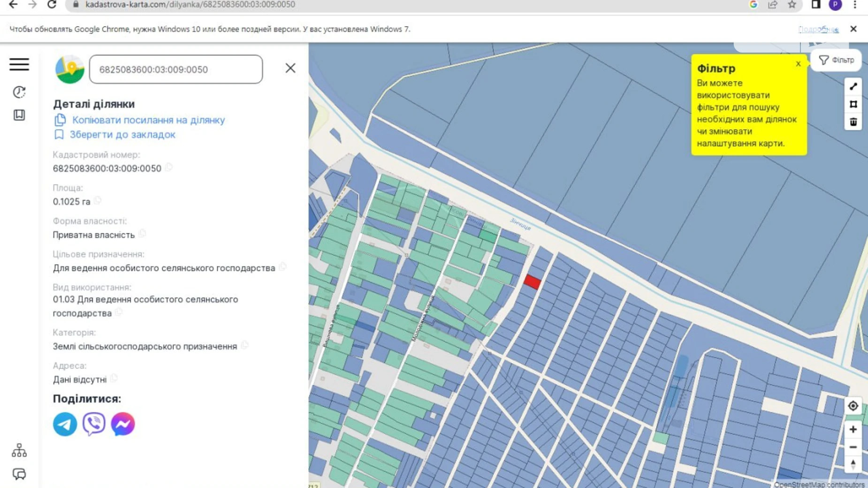
Task: Click Копіювати посилання на ділянку link
Action: (x=148, y=120)
